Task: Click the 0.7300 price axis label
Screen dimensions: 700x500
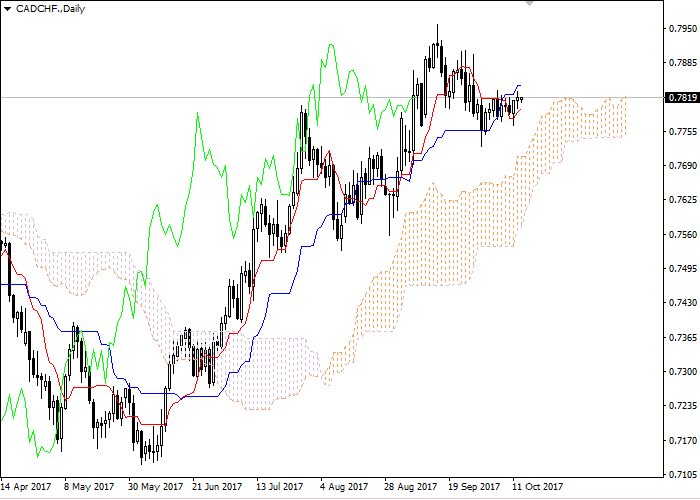Action: click(682, 372)
